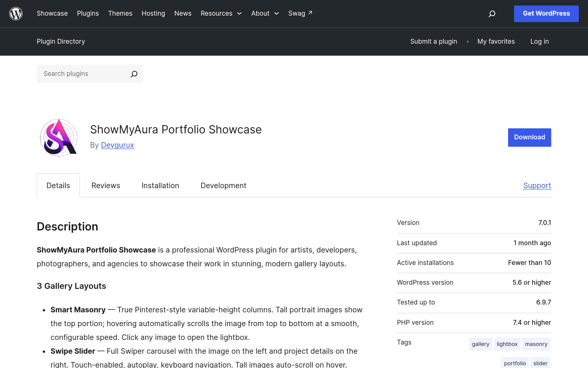Screen dimensions: 588x368
Task: Click the version value 7.0.1
Action: pos(545,223)
